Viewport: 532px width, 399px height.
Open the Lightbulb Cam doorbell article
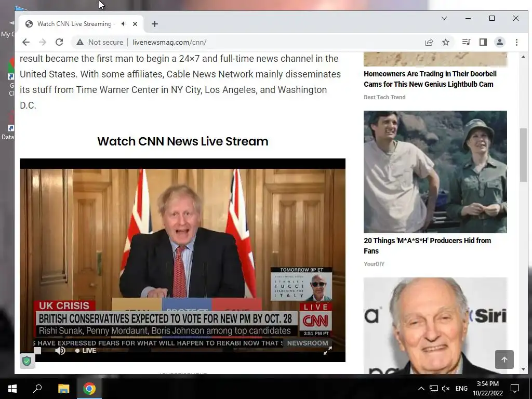coord(430,79)
